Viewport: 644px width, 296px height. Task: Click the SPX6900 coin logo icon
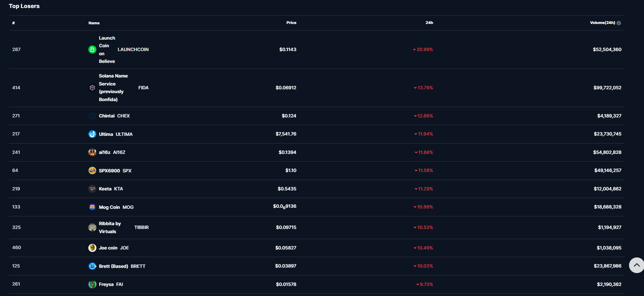92,171
